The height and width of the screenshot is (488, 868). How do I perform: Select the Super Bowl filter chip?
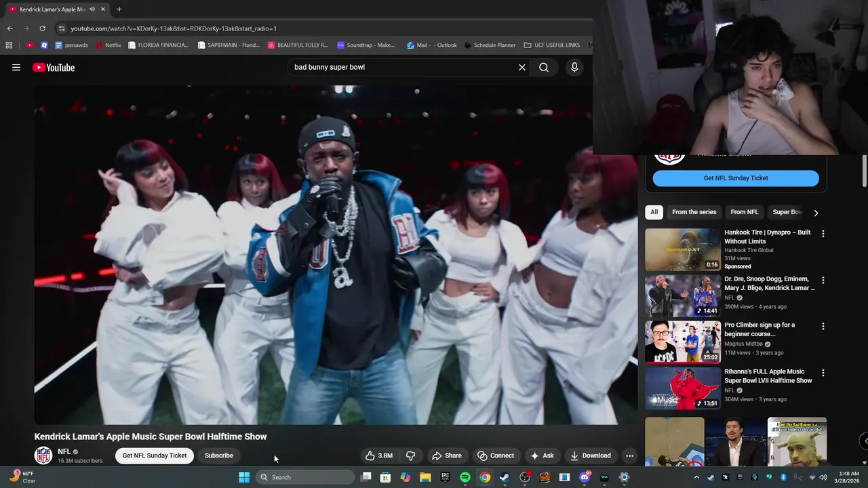[x=787, y=212]
